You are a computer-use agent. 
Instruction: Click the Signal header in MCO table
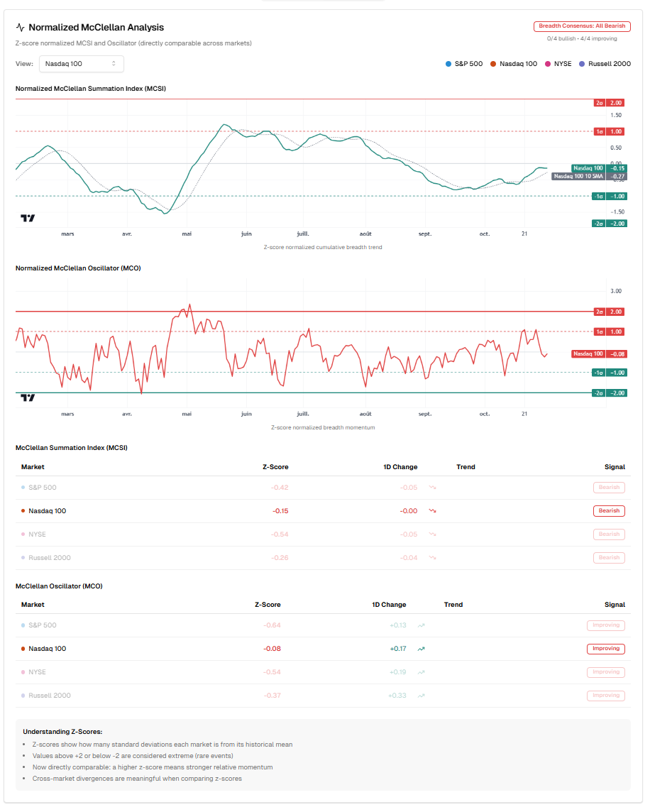(615, 605)
